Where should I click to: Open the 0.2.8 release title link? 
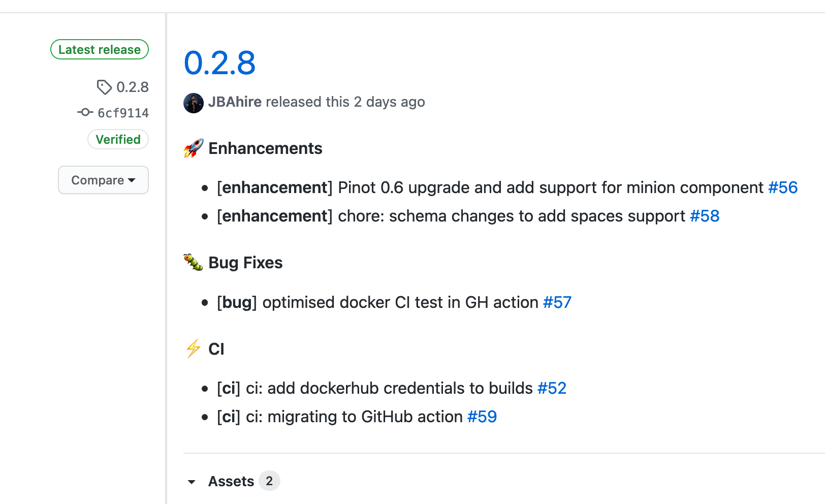[x=219, y=63]
